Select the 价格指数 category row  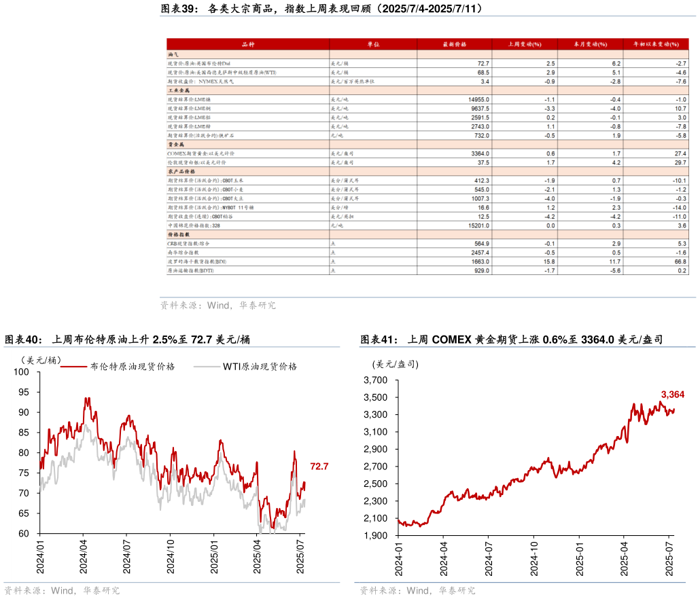coord(178,234)
